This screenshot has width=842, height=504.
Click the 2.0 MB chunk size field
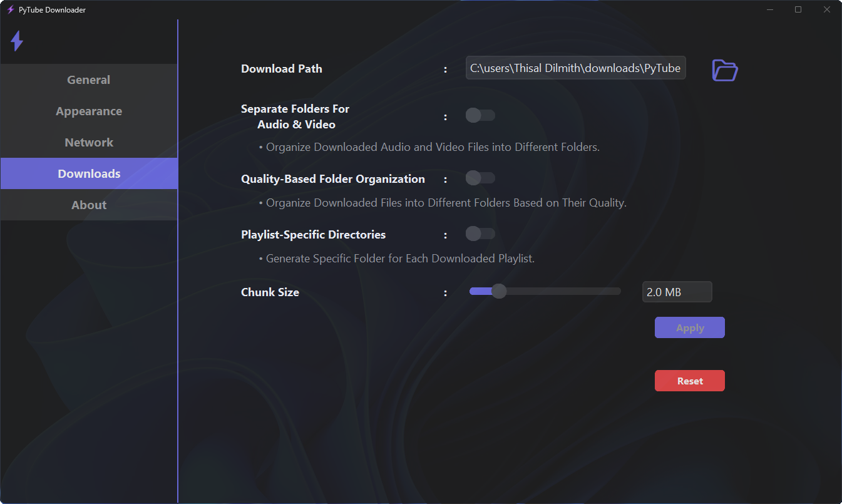677,292
